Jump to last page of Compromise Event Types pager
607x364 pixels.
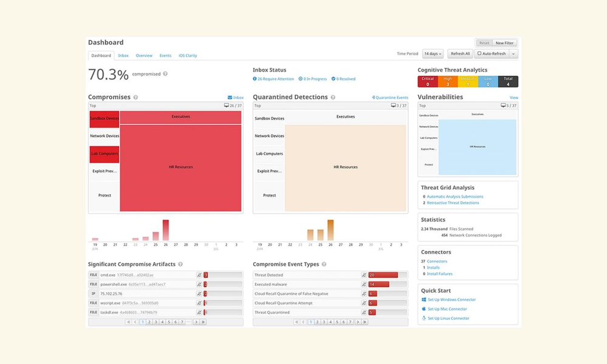[x=365, y=322]
